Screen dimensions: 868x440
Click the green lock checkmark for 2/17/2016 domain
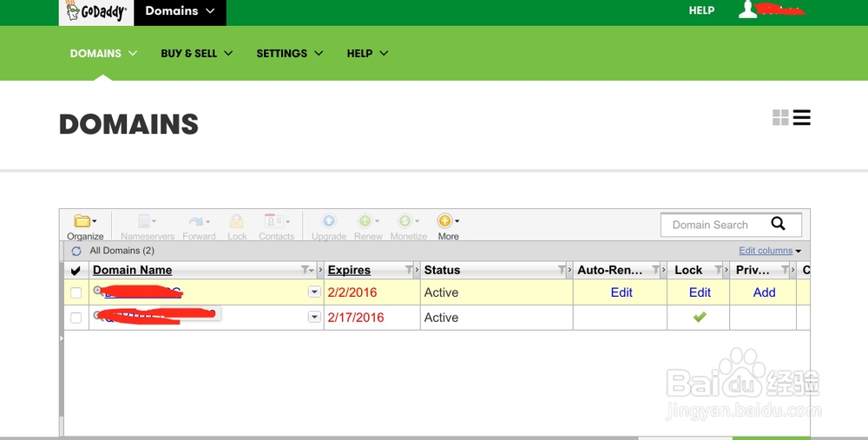(700, 317)
